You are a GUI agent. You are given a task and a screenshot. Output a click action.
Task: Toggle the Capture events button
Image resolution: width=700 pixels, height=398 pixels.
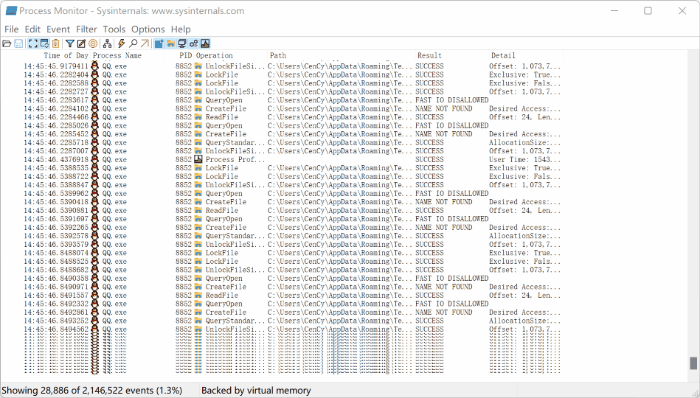click(x=33, y=43)
